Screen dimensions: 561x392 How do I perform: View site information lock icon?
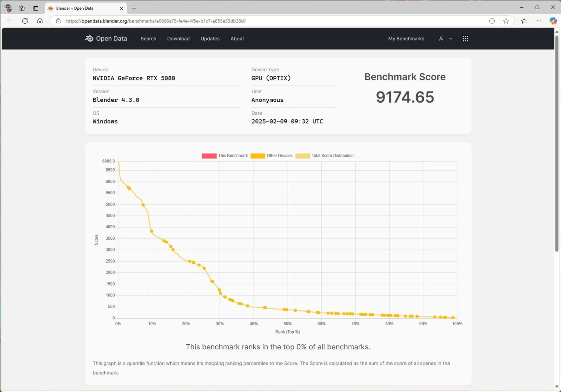coord(58,21)
